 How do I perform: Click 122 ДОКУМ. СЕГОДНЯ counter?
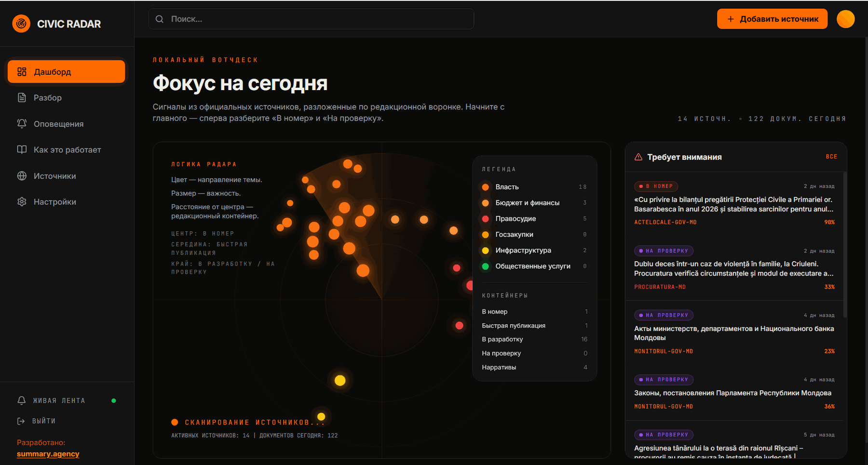tap(797, 119)
